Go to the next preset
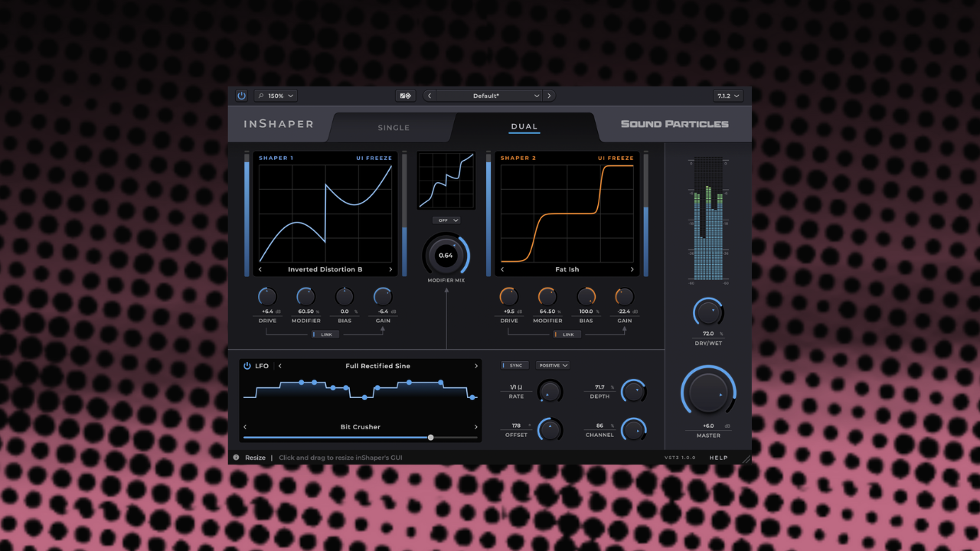980x551 pixels. (549, 96)
